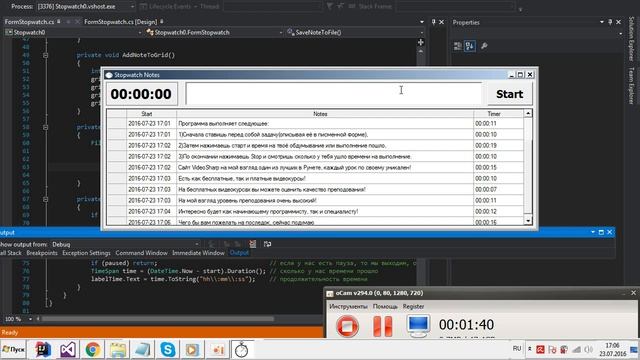640x360 pixels.
Task: Pause the oCam recording
Action: click(x=382, y=326)
